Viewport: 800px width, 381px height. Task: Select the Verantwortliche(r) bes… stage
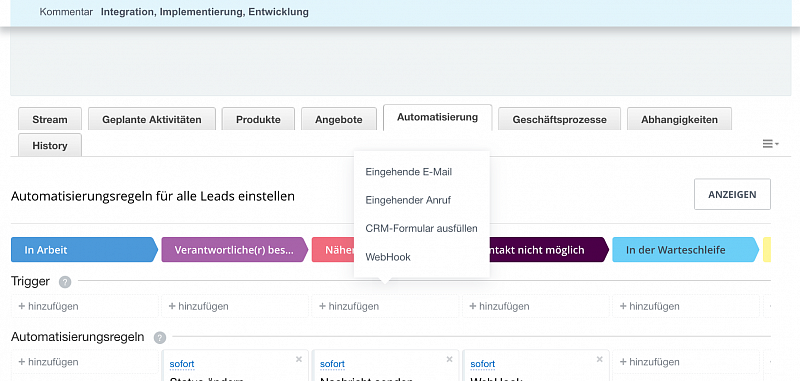(235, 250)
